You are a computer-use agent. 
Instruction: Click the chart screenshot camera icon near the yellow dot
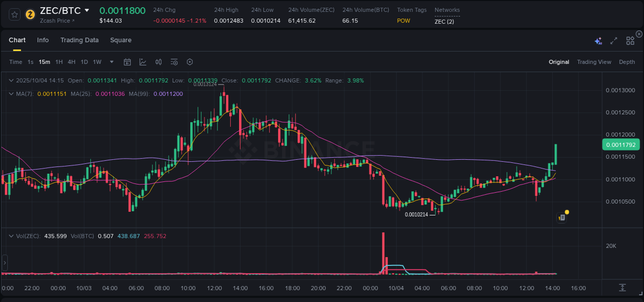(x=561, y=217)
